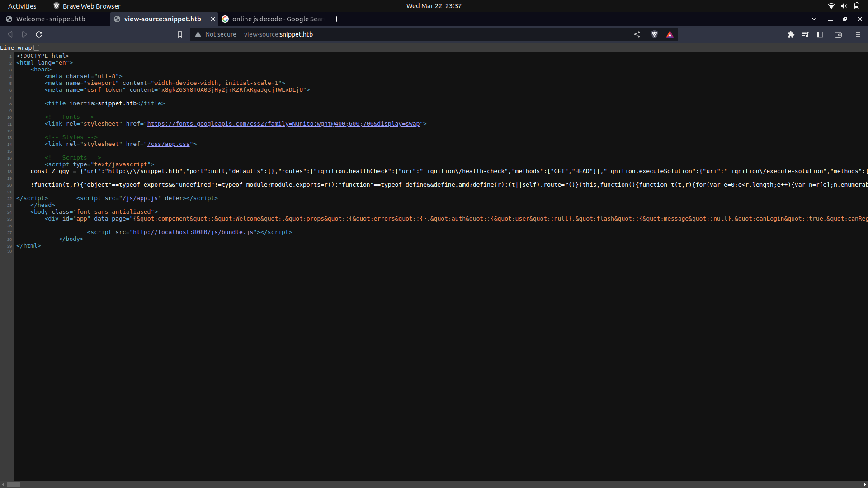
Task: Enable the Line wrap checkbox
Action: [x=36, y=47]
